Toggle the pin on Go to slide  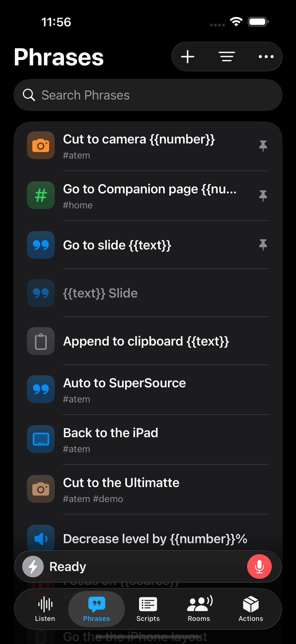263,245
